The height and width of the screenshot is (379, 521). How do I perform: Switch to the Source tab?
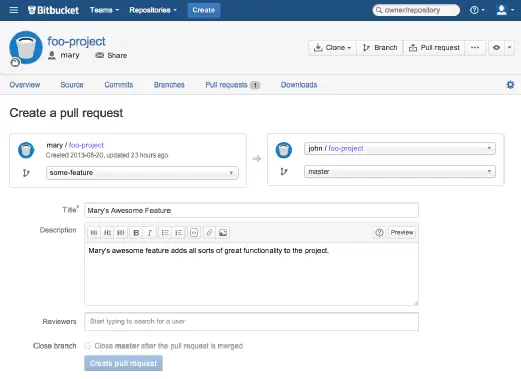[x=72, y=85]
